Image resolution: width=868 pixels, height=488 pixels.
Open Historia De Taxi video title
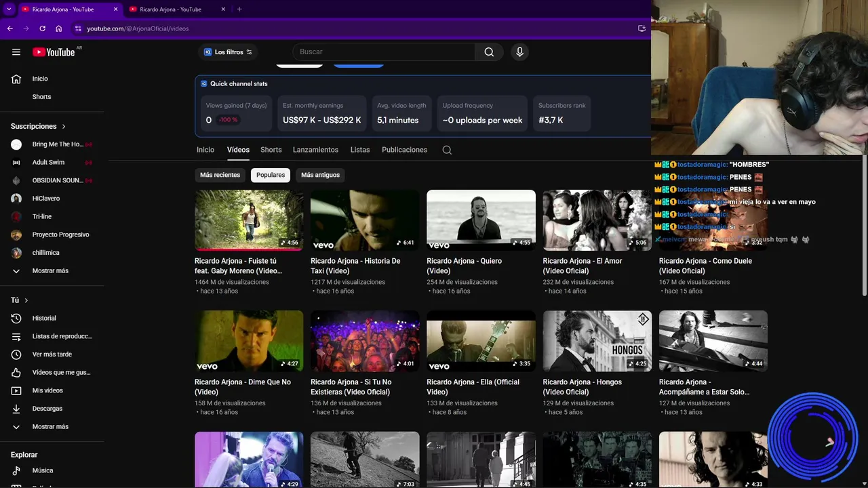click(x=355, y=266)
